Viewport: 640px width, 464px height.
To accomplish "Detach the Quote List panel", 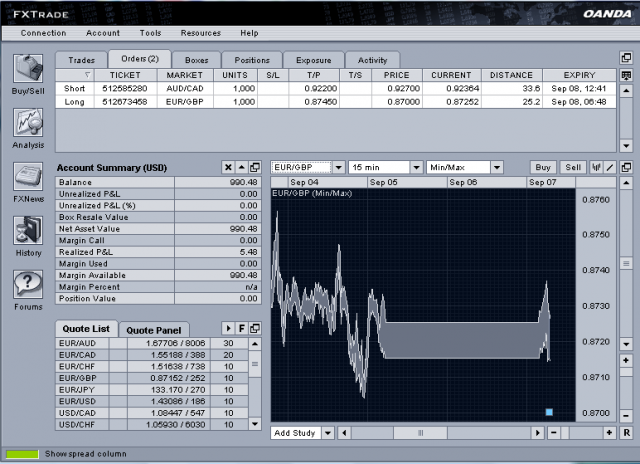I will pos(255,329).
